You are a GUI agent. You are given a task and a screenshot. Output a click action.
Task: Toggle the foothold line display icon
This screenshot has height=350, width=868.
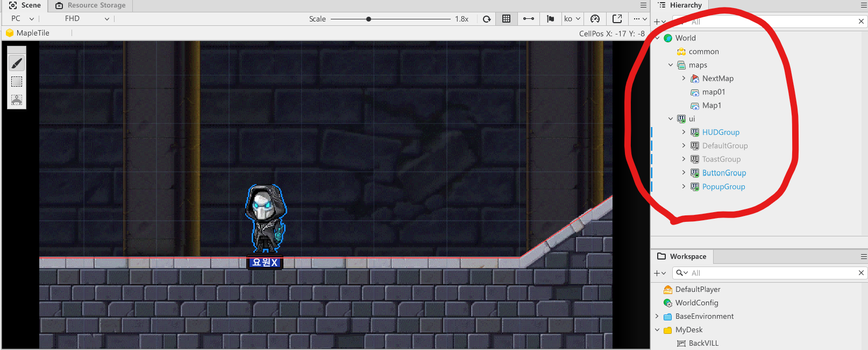pos(529,19)
